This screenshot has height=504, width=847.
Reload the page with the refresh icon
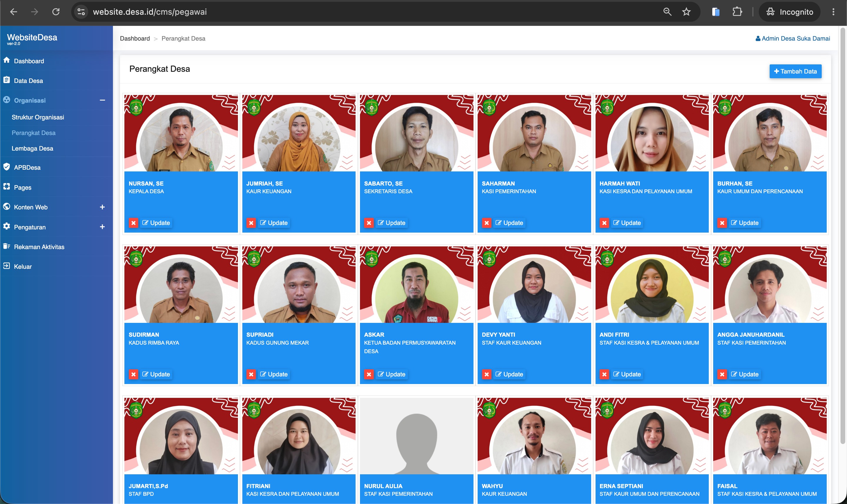click(56, 12)
